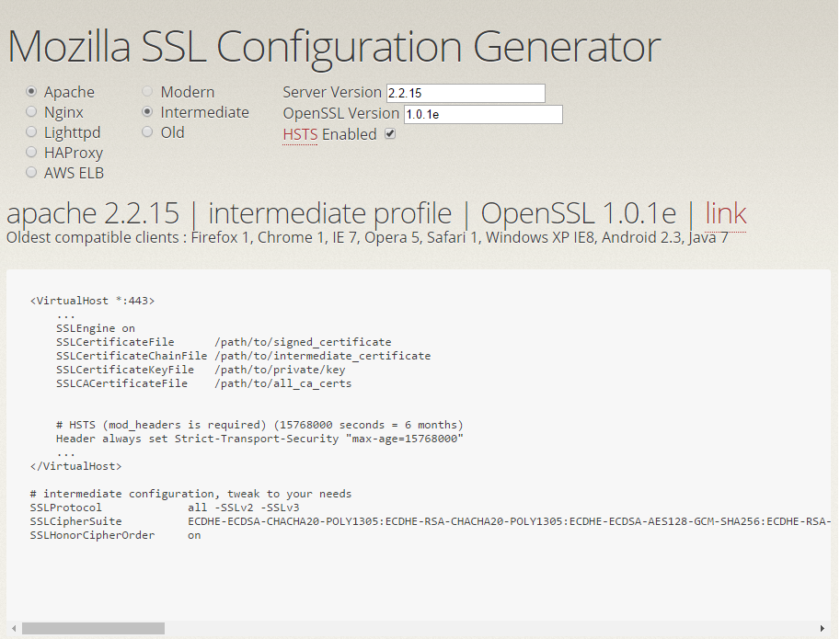This screenshot has width=840, height=639.
Task: Toggle the HSTS Enabled checkbox
Action: tap(390, 134)
